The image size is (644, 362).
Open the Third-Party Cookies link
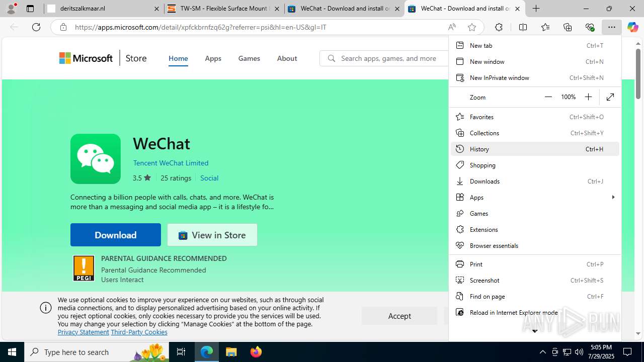139,332
